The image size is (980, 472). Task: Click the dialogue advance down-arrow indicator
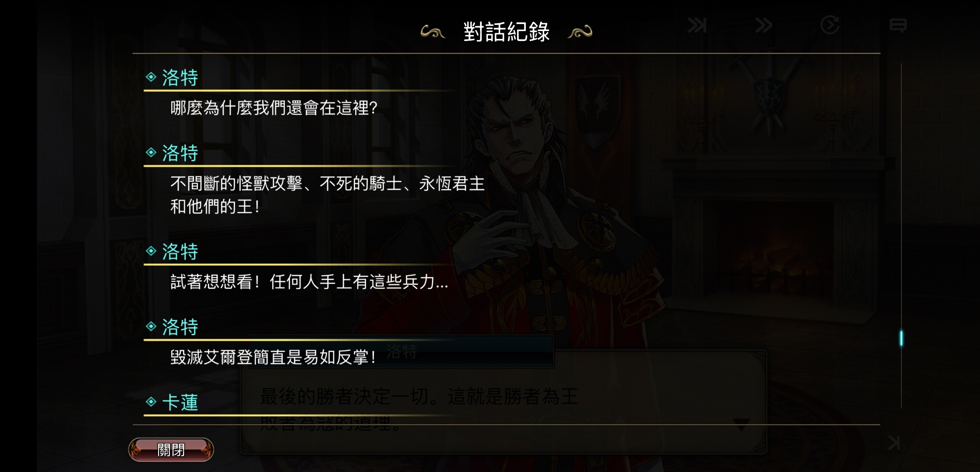(741, 424)
